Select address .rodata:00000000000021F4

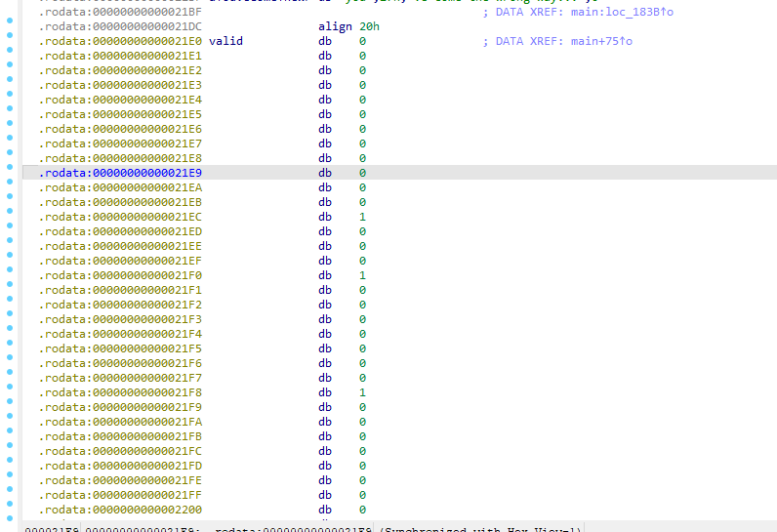tap(120, 334)
